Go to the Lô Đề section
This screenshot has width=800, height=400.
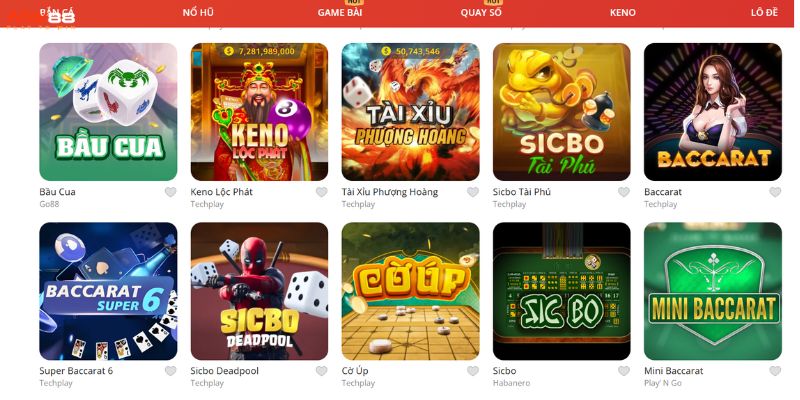tap(764, 13)
